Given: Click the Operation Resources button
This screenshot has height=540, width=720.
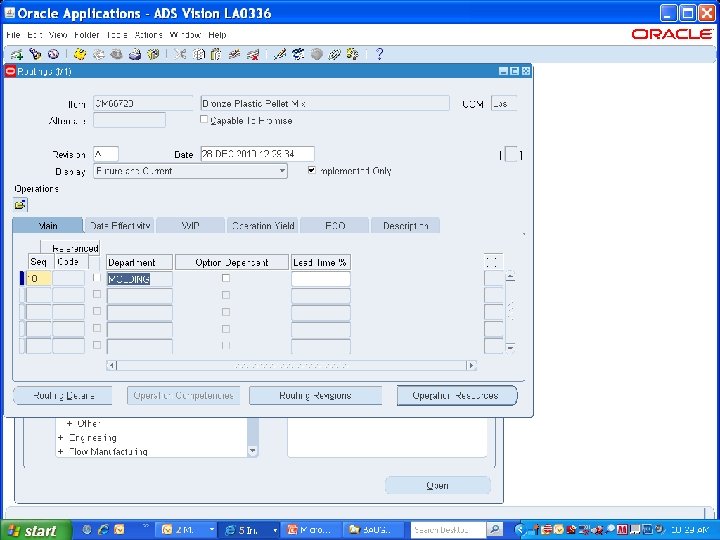Looking at the screenshot, I should pos(457,395).
